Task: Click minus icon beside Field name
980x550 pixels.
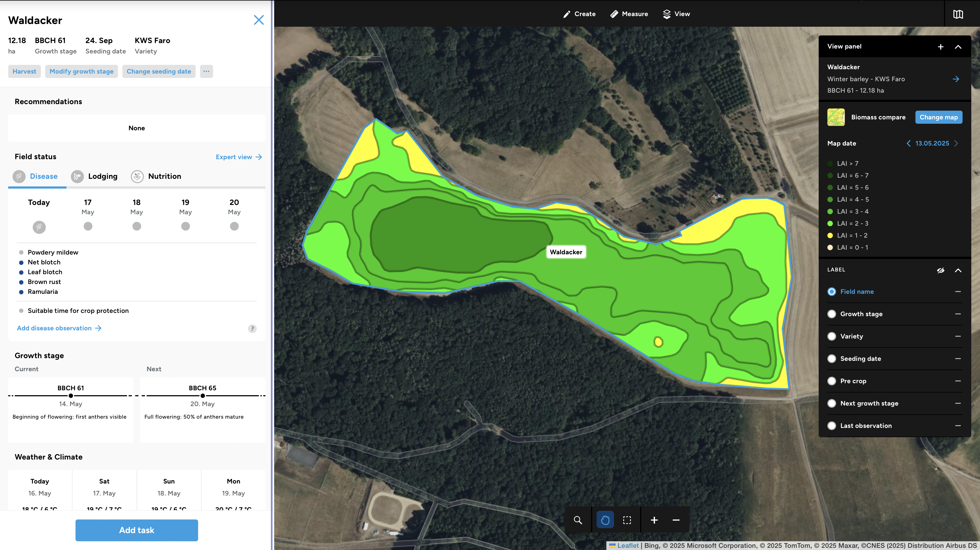Action: point(958,291)
